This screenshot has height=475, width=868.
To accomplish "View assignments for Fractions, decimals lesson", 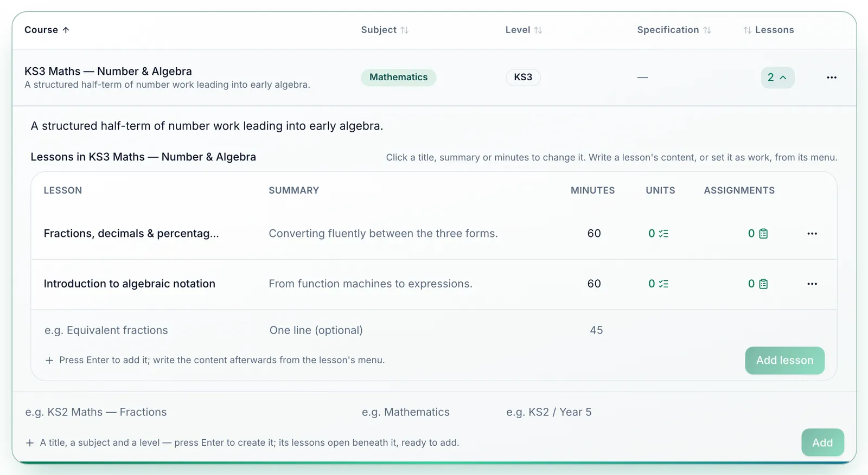I will point(758,234).
